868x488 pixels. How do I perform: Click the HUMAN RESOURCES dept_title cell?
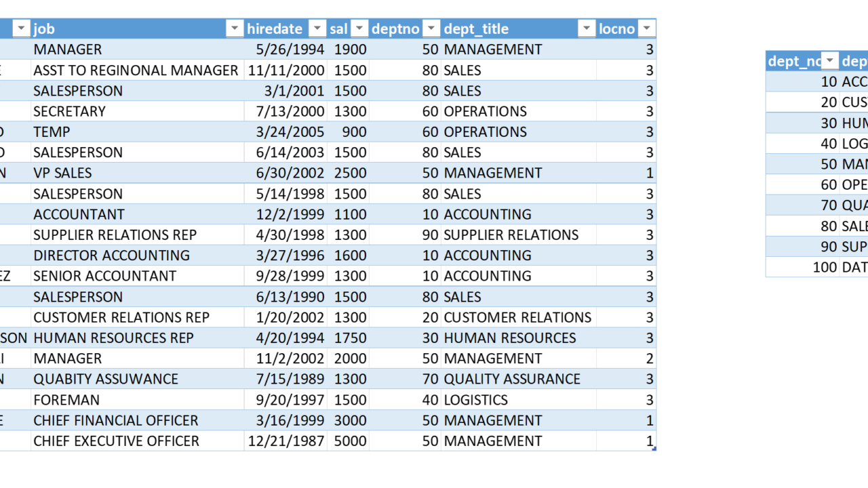[519, 338]
